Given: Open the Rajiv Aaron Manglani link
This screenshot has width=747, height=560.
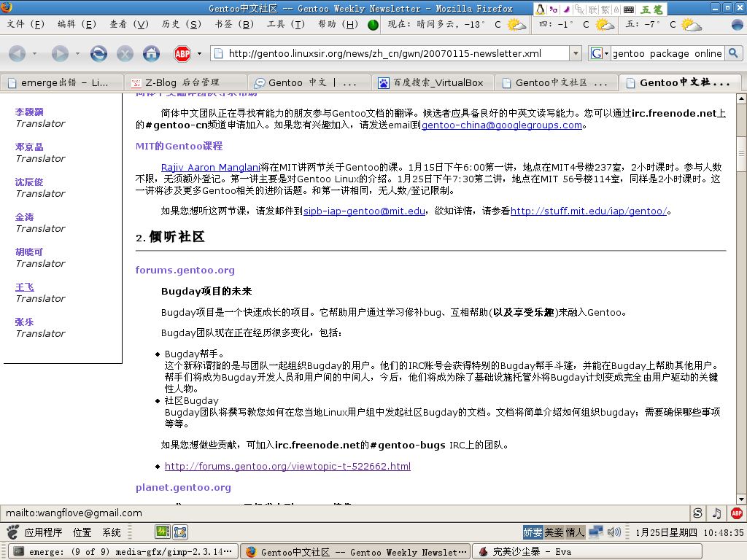Looking at the screenshot, I should pos(211,167).
